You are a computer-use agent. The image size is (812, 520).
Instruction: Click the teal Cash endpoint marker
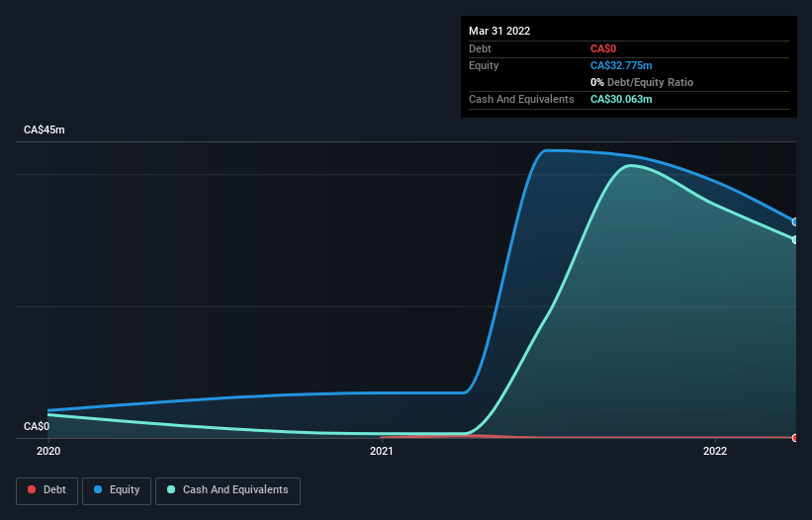(x=795, y=239)
